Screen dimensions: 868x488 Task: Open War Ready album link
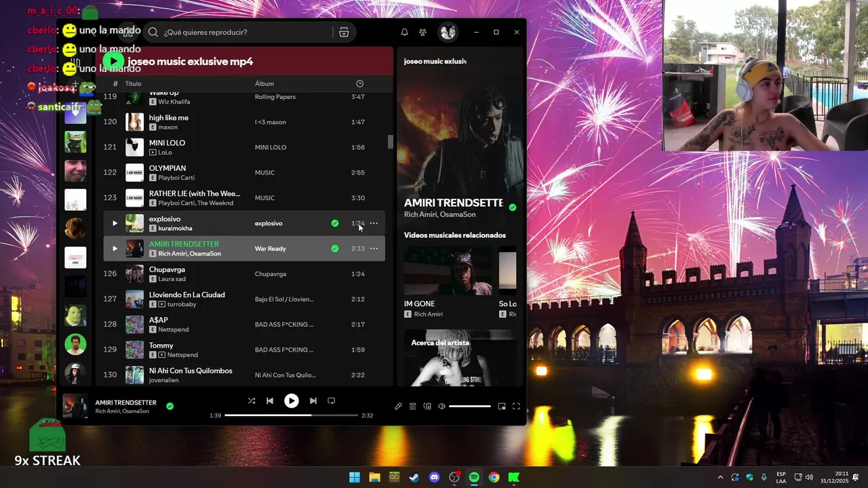click(x=270, y=249)
